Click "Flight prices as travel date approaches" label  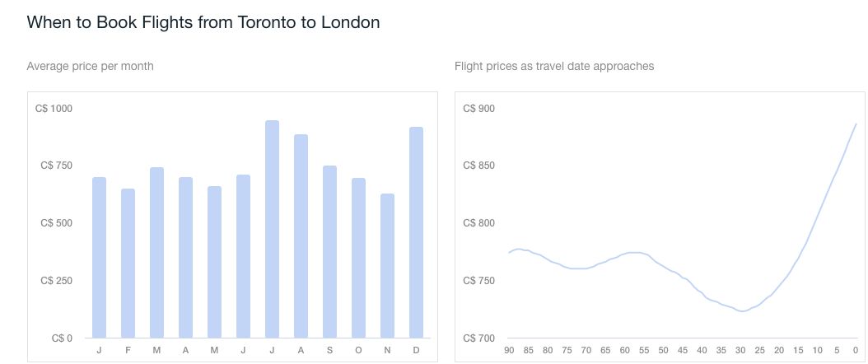point(554,66)
